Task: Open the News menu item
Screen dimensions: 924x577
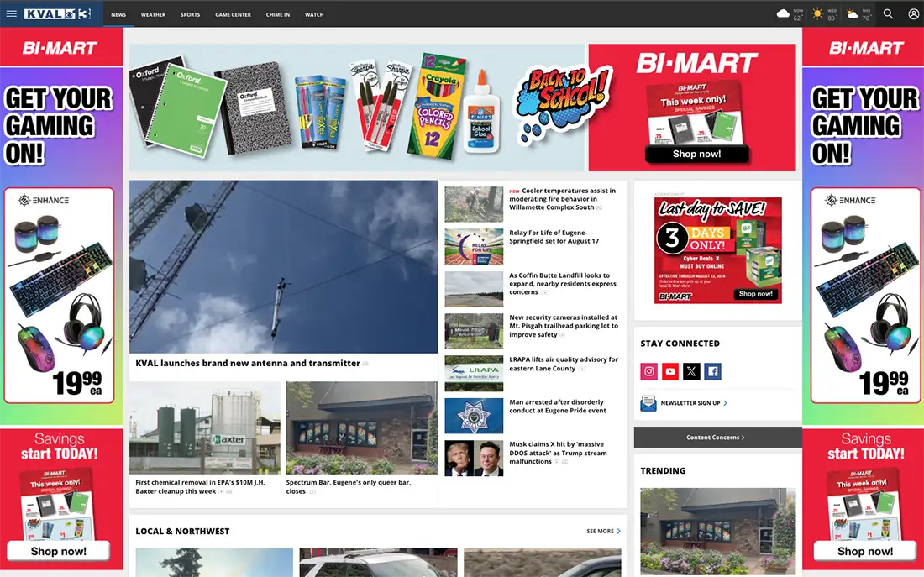Action: tap(118, 15)
